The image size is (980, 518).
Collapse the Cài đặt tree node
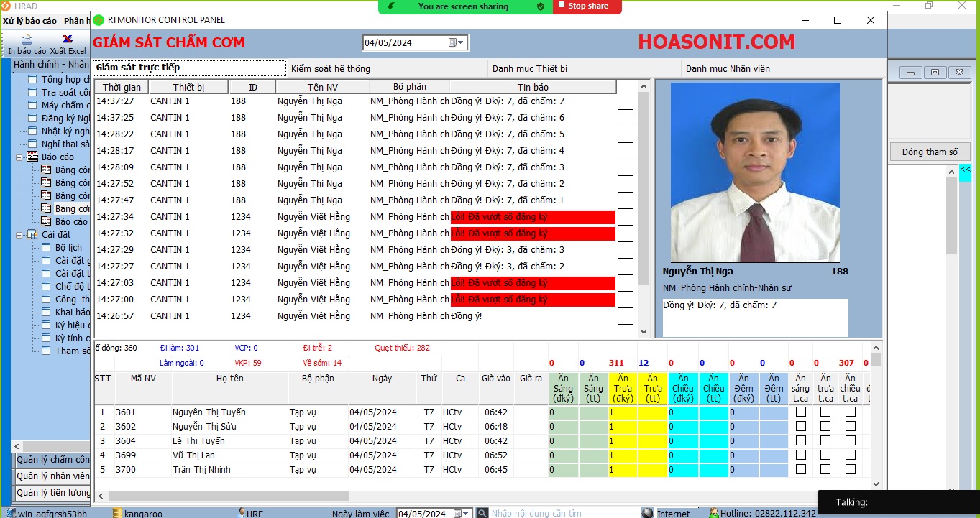[x=19, y=234]
